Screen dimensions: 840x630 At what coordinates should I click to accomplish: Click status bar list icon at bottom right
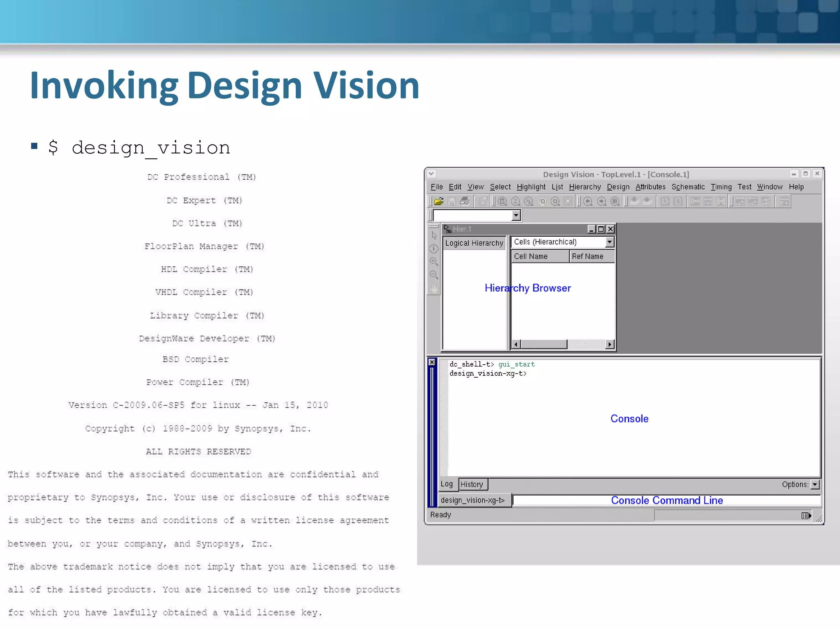(806, 516)
